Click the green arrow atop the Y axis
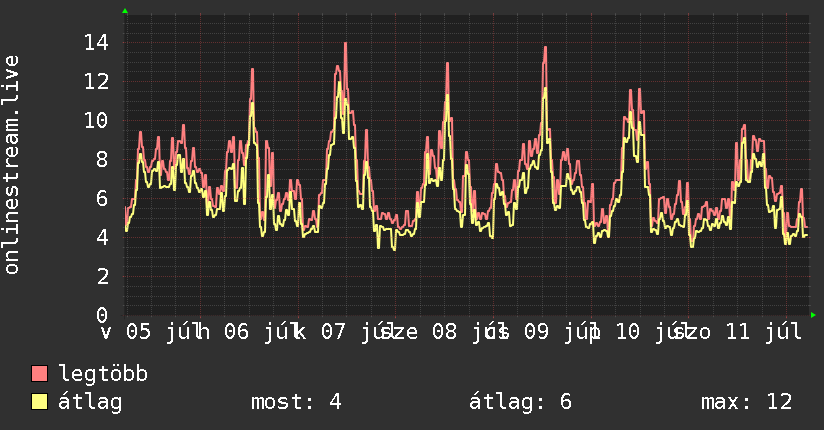This screenshot has width=824, height=430. 125,11
